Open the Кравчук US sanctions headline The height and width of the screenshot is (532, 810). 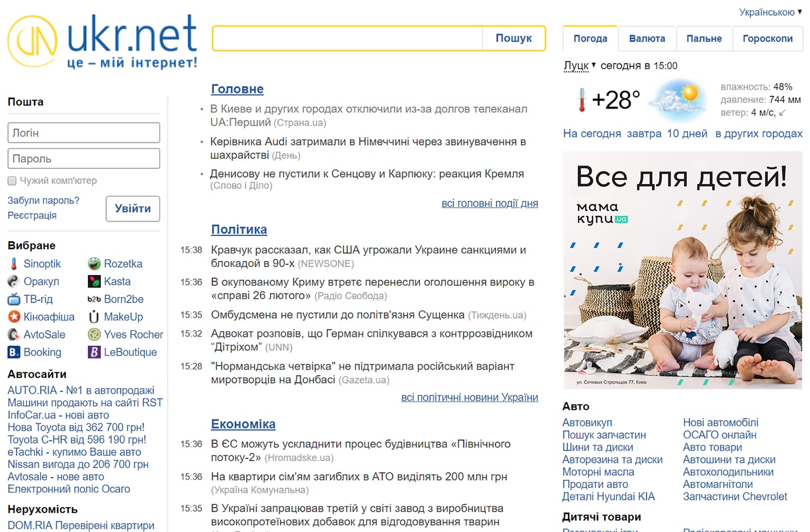point(368,256)
